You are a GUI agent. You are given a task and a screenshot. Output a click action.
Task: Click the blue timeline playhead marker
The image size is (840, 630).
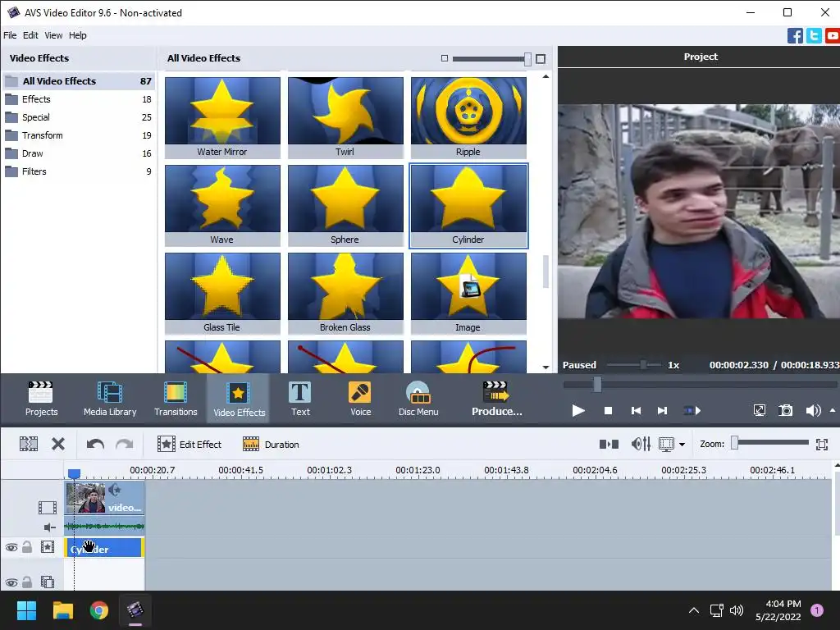(74, 473)
